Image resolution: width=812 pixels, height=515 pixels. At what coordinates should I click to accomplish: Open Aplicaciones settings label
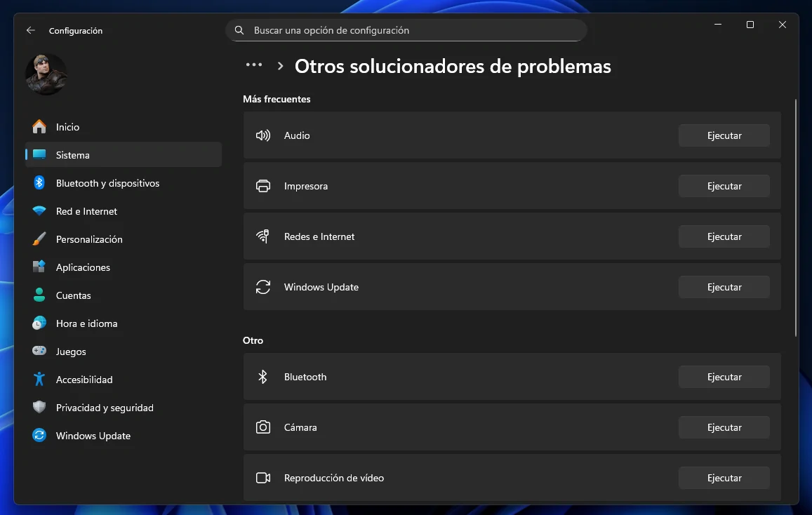(x=83, y=267)
